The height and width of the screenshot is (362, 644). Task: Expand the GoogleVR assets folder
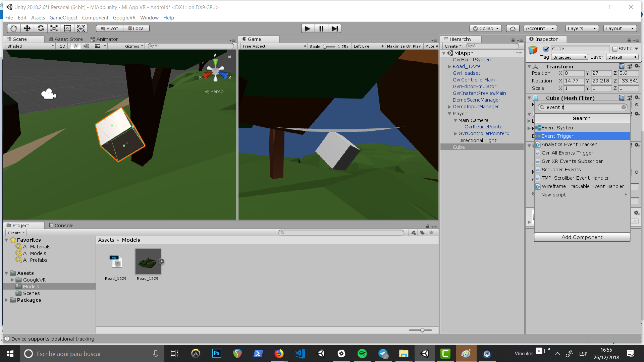pyautogui.click(x=12, y=280)
